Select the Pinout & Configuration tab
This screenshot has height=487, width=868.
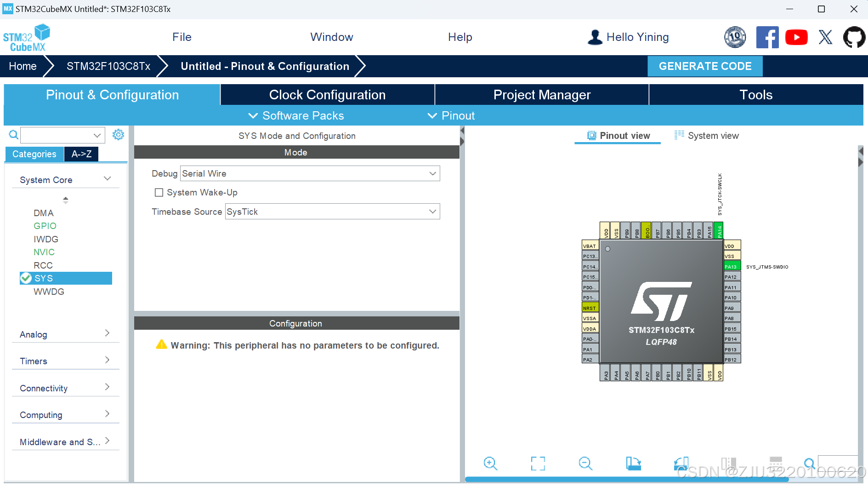pyautogui.click(x=112, y=95)
